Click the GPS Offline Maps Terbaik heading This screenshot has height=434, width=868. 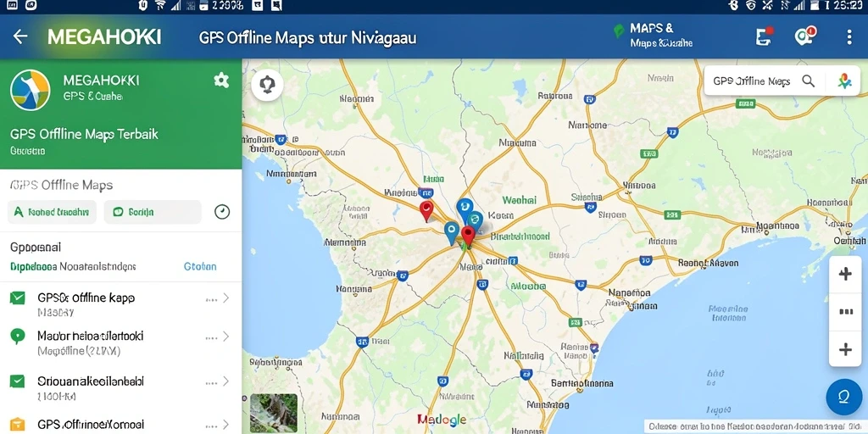tap(84, 134)
